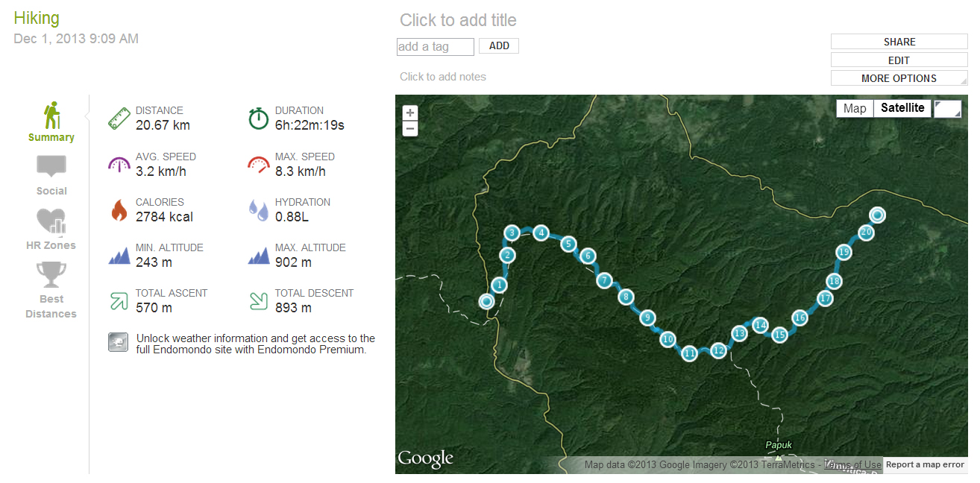Click the stopwatch Duration icon
The image size is (980, 483).
tap(258, 118)
